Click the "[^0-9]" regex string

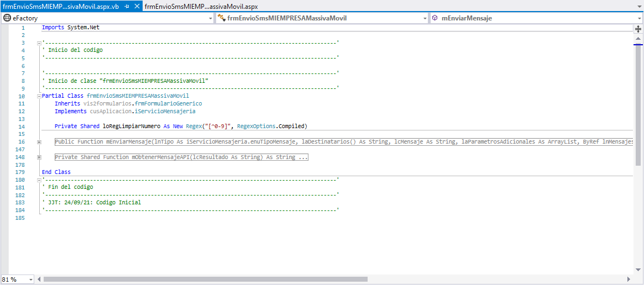tap(218, 126)
